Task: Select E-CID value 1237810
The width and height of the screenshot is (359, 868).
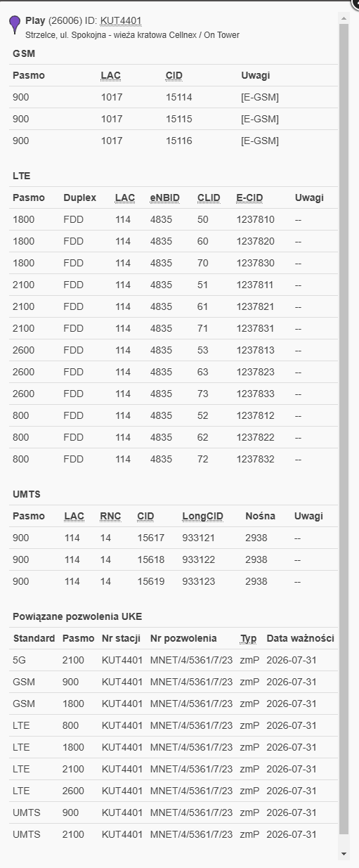Action: point(255,219)
